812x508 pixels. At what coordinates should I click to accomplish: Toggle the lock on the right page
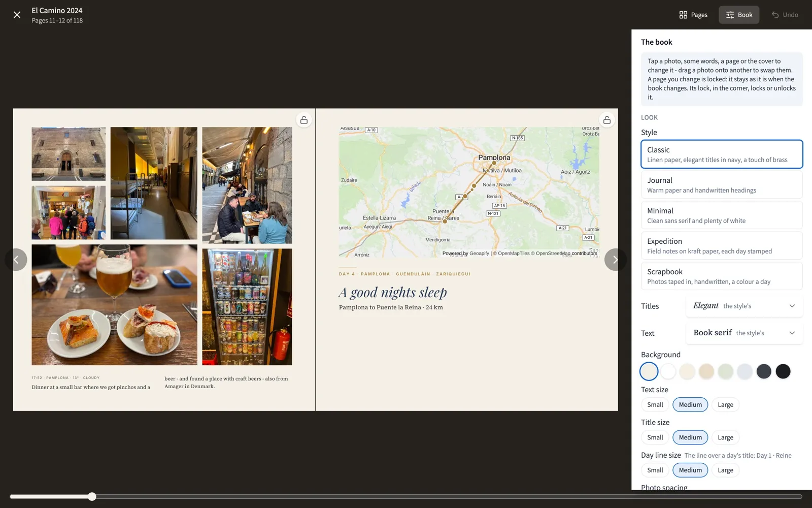tap(606, 120)
